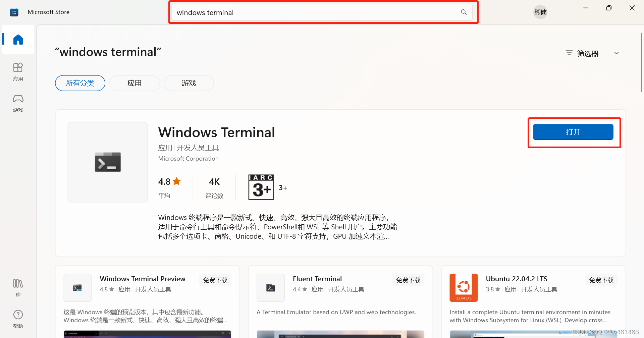Open 游戏 (Games) in the sidebar
Viewport: 644px width, 338px height.
coord(18,103)
